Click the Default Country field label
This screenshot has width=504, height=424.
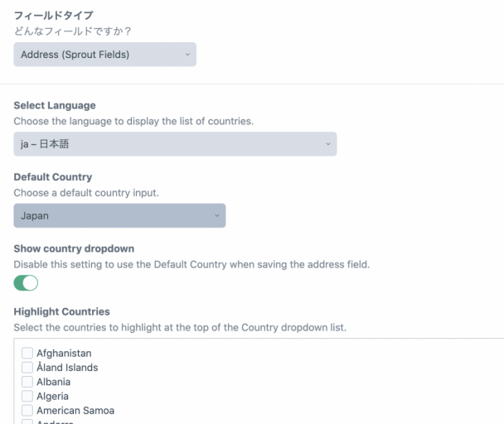coord(53,177)
